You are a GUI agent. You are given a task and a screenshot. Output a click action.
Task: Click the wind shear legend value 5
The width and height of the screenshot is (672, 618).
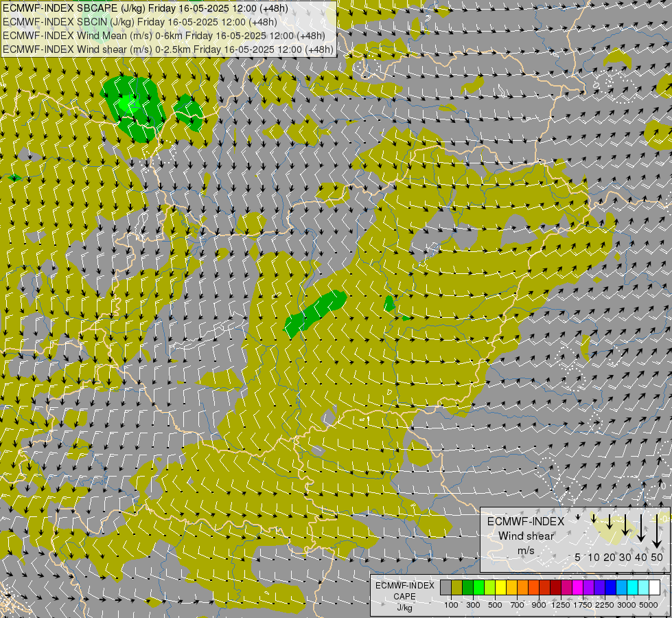tap(578, 557)
